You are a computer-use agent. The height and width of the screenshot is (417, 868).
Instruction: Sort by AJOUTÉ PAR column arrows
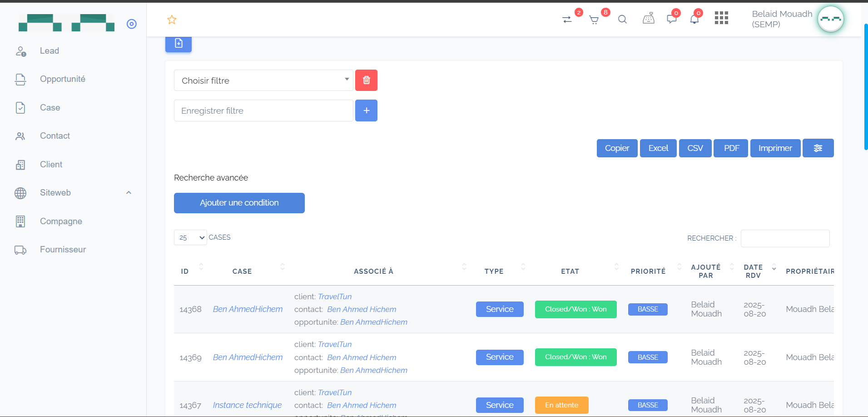(x=732, y=267)
